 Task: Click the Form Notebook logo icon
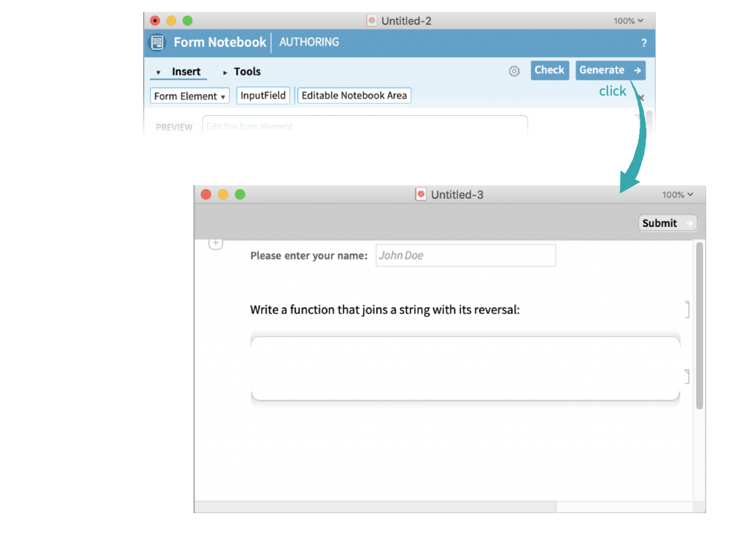tap(157, 43)
